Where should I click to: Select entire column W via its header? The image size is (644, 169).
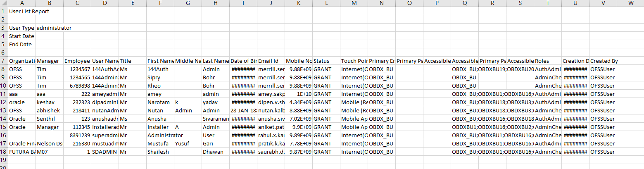[630, 3]
